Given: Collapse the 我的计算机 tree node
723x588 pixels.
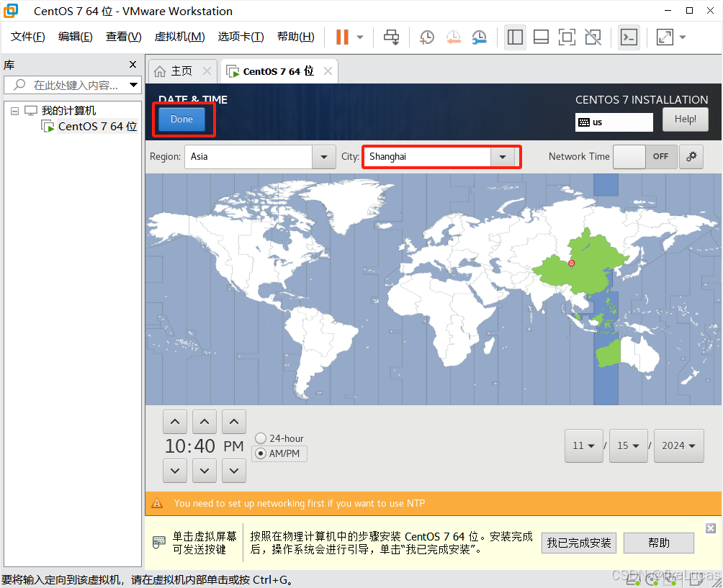Looking at the screenshot, I should (x=14, y=111).
